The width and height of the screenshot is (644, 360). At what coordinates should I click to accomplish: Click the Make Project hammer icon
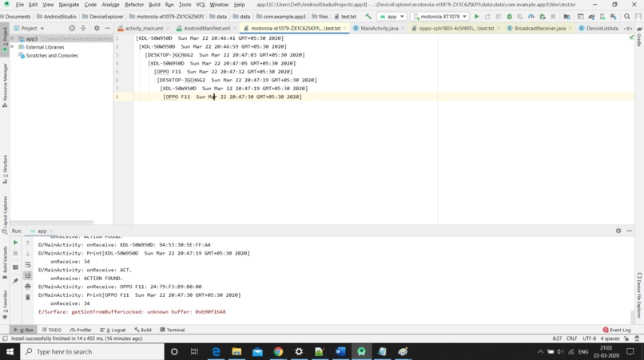click(368, 17)
